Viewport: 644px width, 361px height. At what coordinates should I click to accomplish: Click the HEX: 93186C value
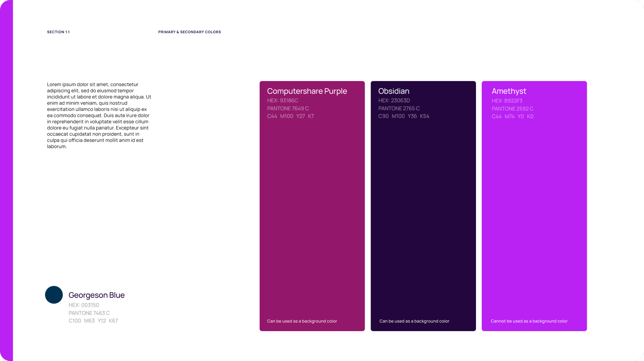(282, 101)
